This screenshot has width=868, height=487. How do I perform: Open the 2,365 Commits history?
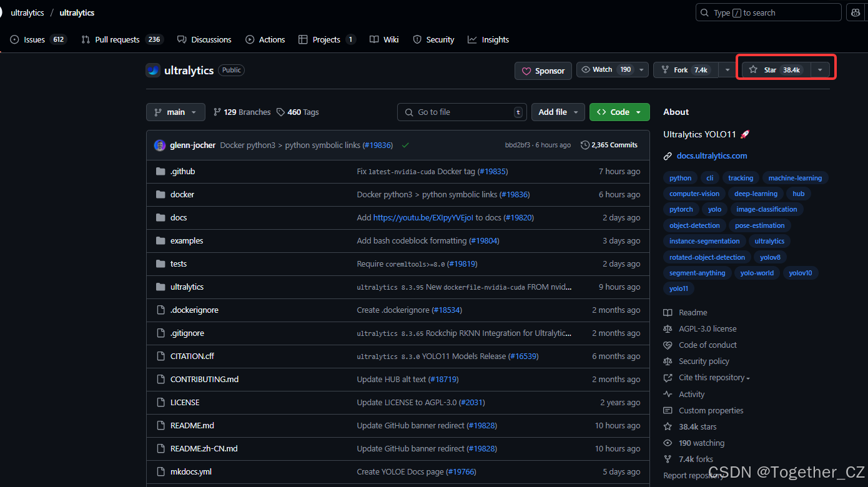click(609, 145)
